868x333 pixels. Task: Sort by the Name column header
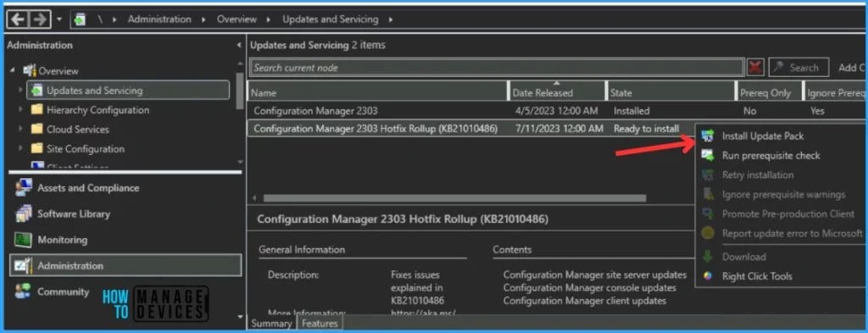pos(377,92)
